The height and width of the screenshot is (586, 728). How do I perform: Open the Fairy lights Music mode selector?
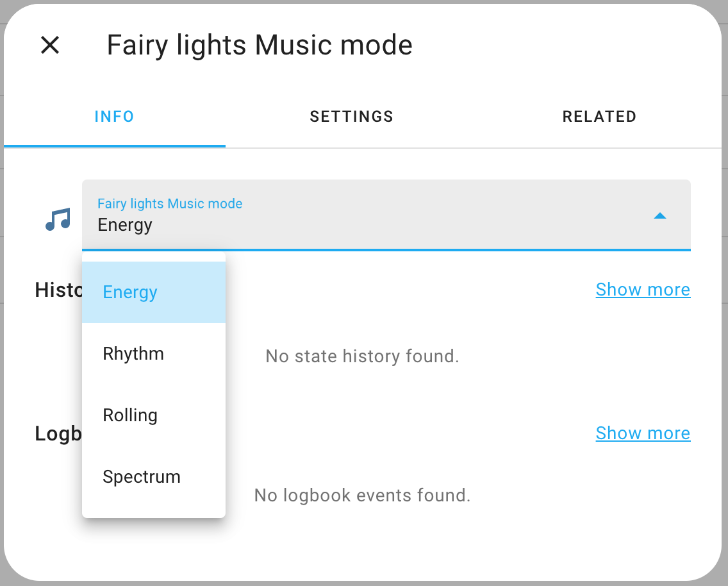tap(385, 215)
